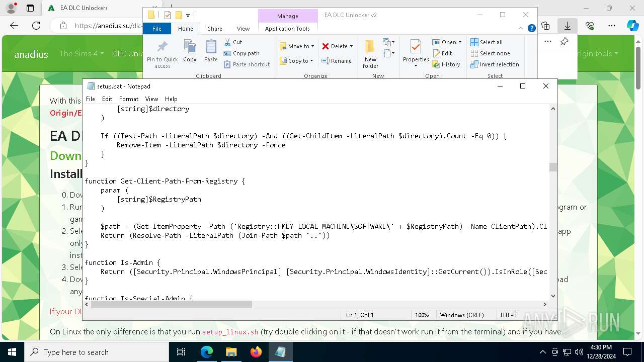Click Cut in the Clipboard group
Viewport: 644px width, 362px height.
(x=233, y=42)
